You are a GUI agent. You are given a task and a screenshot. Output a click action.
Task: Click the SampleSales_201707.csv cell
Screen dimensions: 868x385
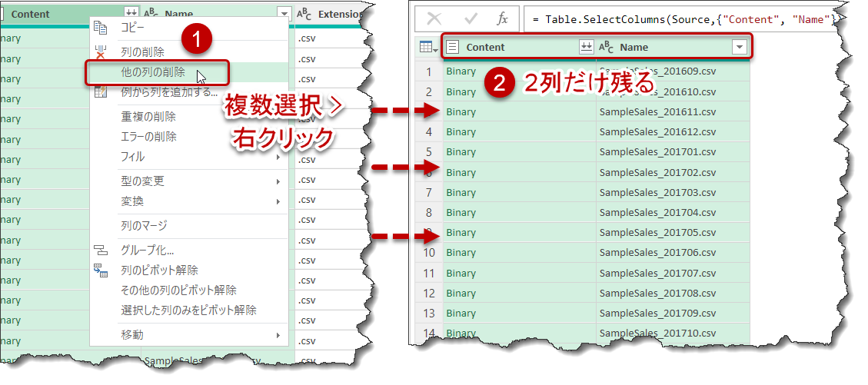(673, 274)
